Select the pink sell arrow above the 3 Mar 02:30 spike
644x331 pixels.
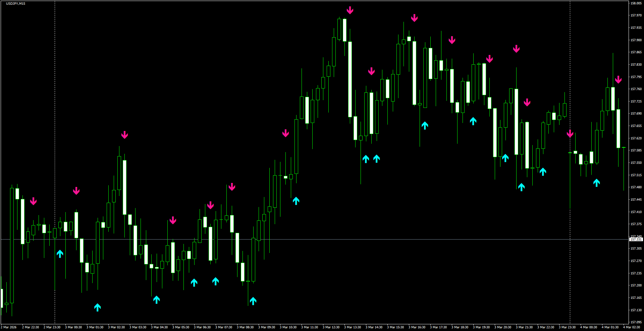125,135
